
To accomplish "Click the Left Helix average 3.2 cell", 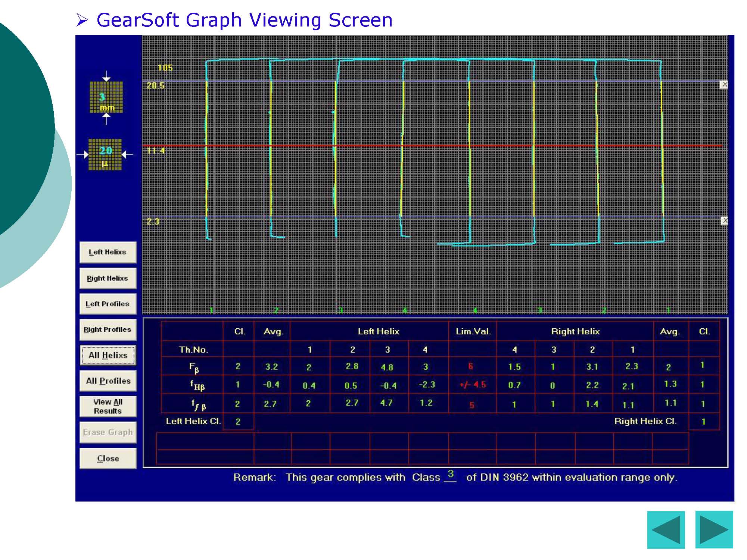I will point(271,367).
